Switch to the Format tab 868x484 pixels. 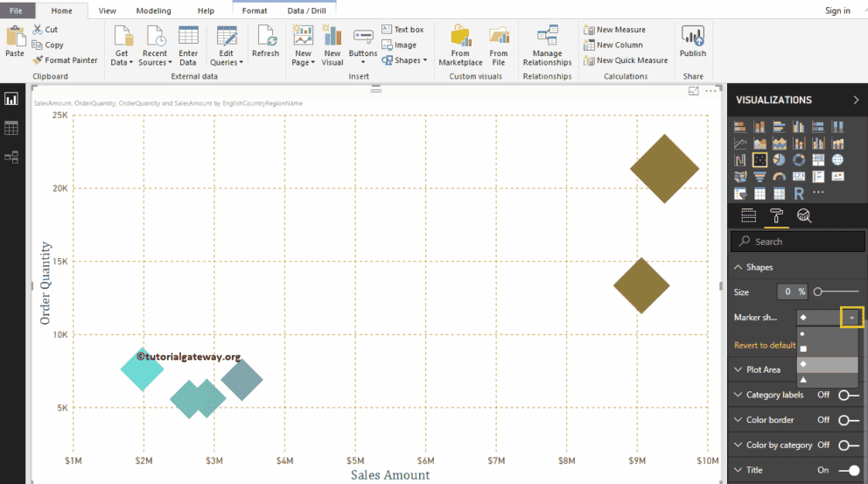click(x=255, y=11)
